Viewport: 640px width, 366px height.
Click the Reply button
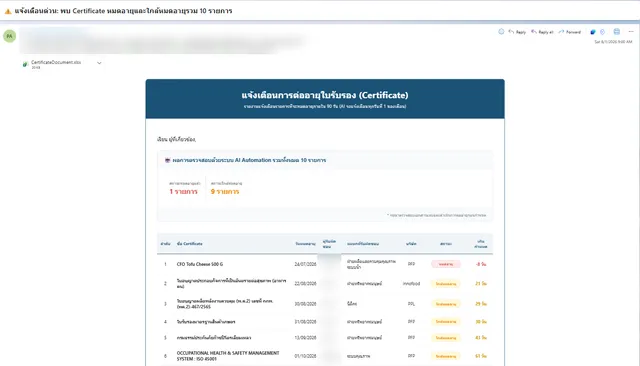point(517,32)
